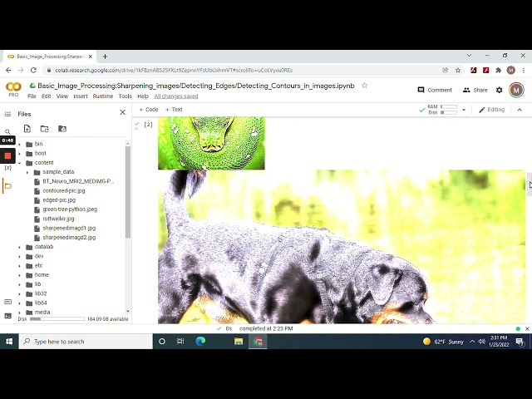532x399 pixels.
Task: Close the bottom status bar
Action: coord(527,329)
